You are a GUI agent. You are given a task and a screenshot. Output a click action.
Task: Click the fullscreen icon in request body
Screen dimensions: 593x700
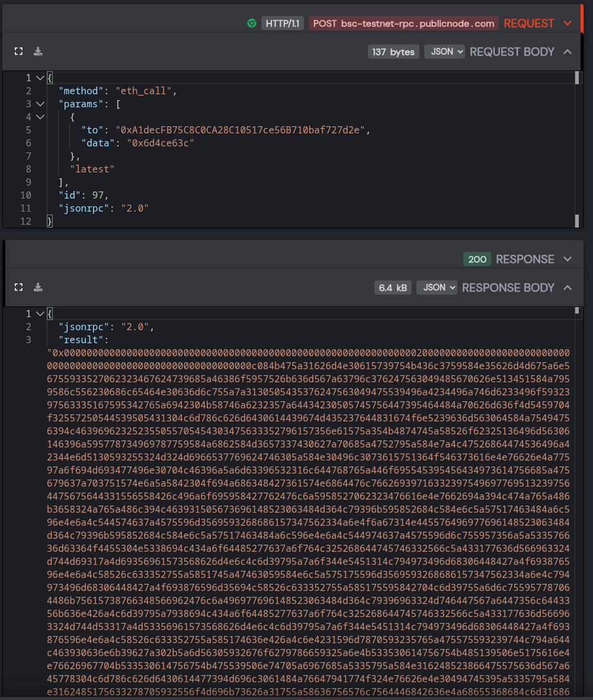tap(19, 52)
